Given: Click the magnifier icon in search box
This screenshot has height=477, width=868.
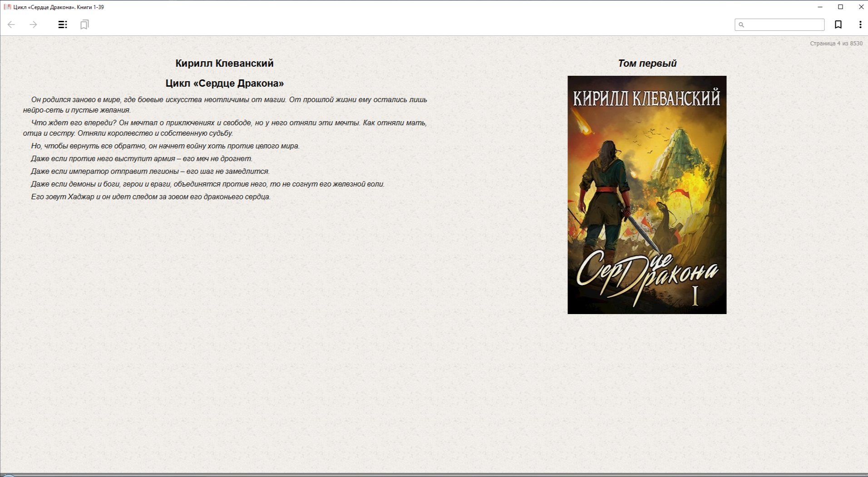Looking at the screenshot, I should coord(741,25).
